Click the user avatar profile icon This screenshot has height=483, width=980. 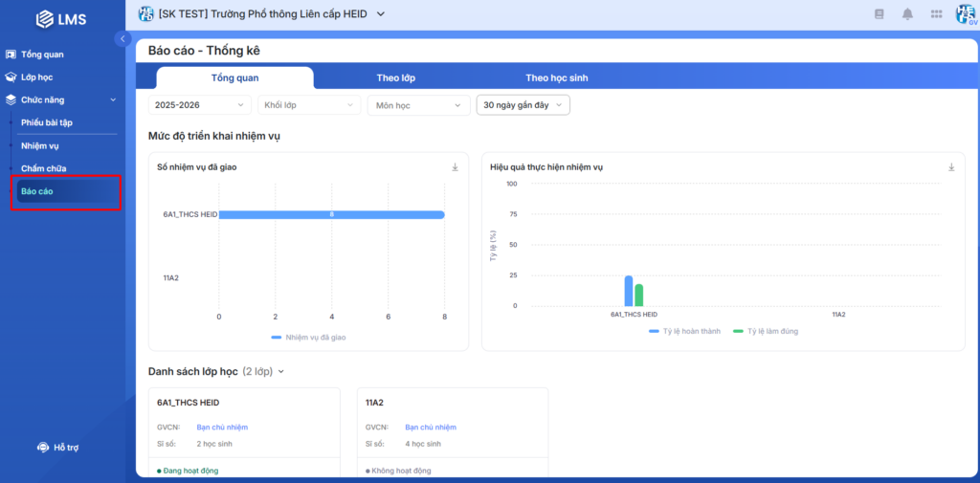(965, 13)
